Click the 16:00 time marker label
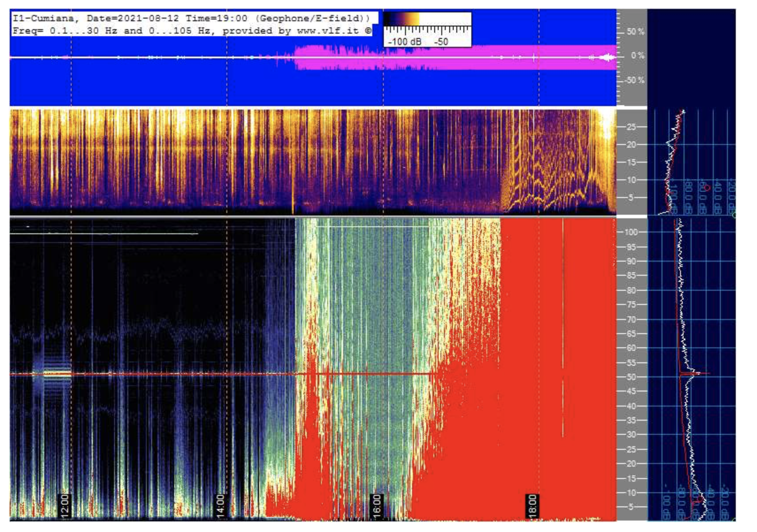Screen dimensions: 757x532 pos(376,505)
